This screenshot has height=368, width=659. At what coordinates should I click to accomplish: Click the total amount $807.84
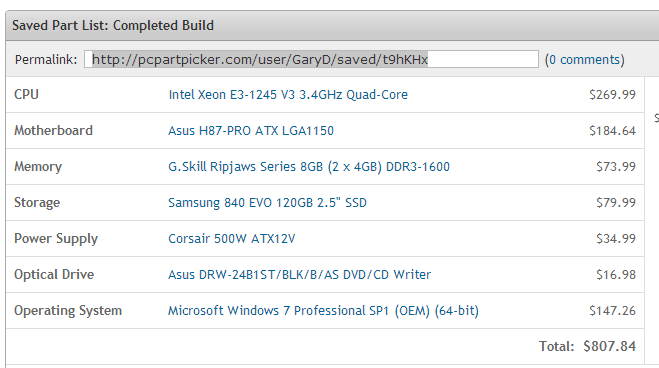(609, 346)
